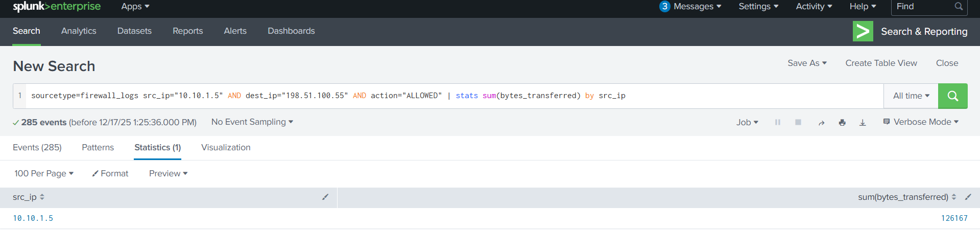Viewport: 980px width, 252px height.
Task: Open the Visualization tab
Action: coord(226,148)
